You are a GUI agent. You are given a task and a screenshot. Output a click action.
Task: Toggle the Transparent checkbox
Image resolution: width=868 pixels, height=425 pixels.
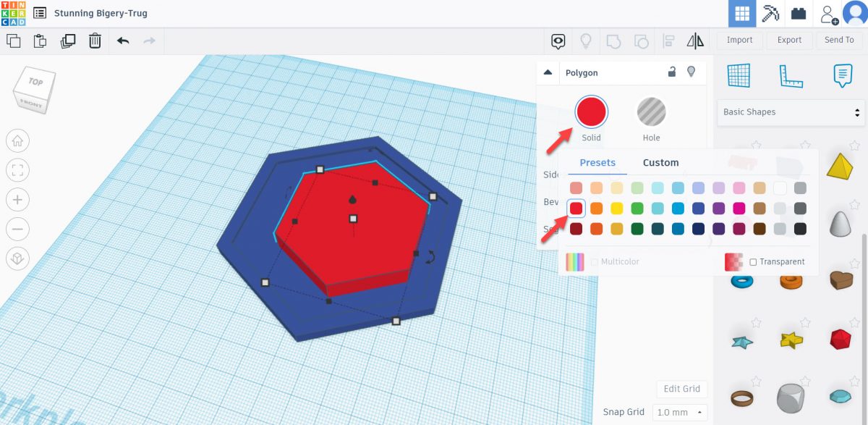[x=753, y=262]
